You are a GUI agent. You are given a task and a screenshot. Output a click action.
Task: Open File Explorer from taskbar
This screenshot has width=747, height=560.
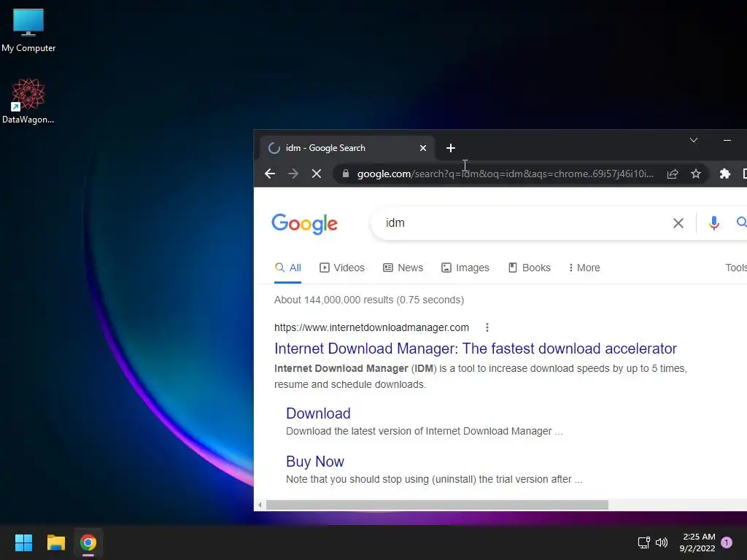(x=55, y=542)
